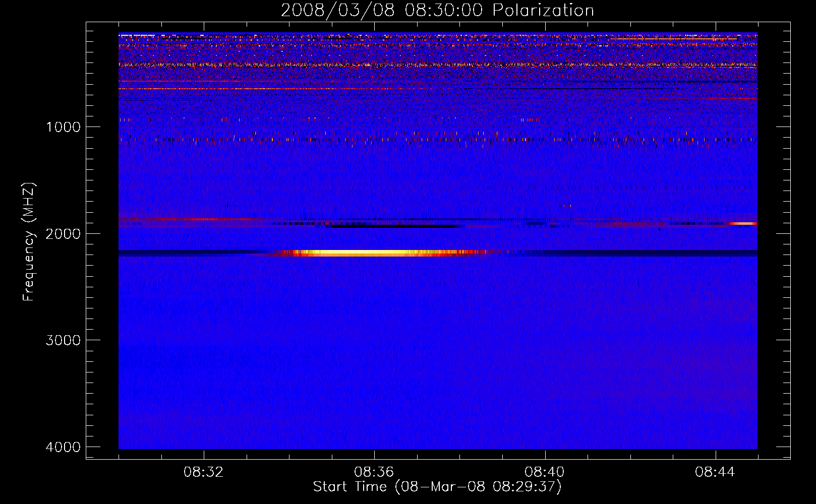Click the '08:32' time tick label
Viewport: 816px width, 504px height.
click(204, 472)
